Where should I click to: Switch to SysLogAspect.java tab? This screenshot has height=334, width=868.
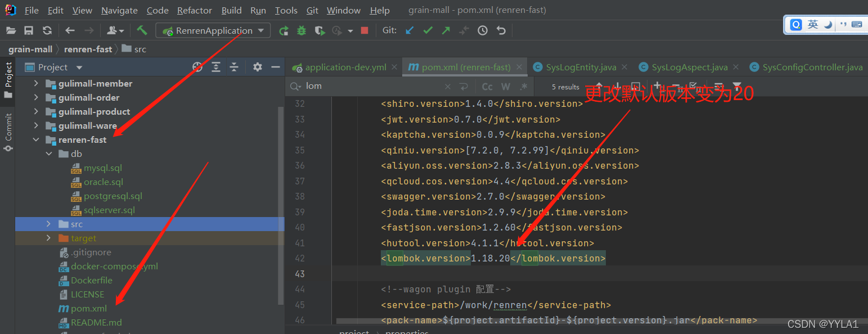click(x=690, y=67)
